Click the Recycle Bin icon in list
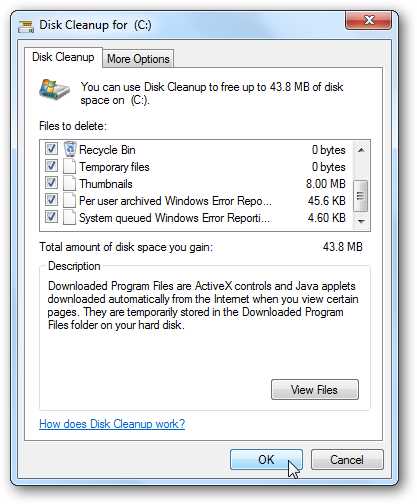 tap(70, 149)
